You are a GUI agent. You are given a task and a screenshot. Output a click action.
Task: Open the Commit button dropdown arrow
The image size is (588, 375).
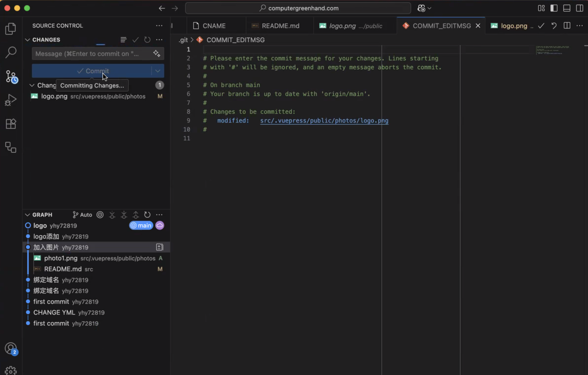[158, 71]
